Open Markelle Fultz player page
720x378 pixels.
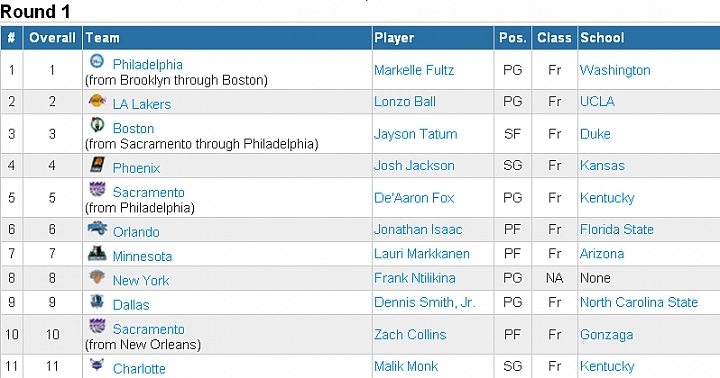tap(414, 70)
